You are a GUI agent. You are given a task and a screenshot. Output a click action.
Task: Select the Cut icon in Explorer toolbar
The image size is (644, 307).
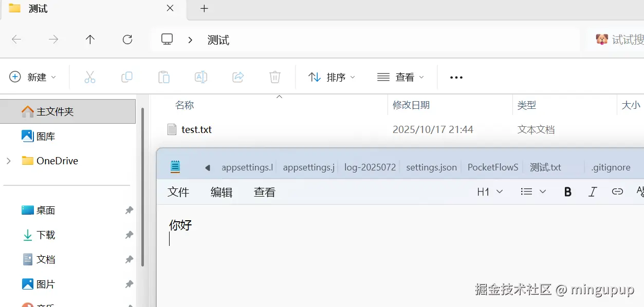90,76
